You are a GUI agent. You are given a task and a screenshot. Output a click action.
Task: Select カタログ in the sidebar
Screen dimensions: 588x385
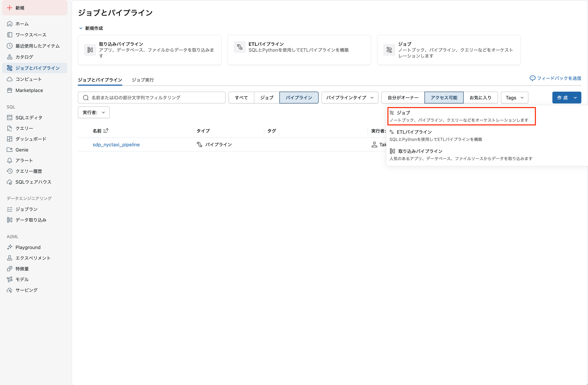pos(24,57)
